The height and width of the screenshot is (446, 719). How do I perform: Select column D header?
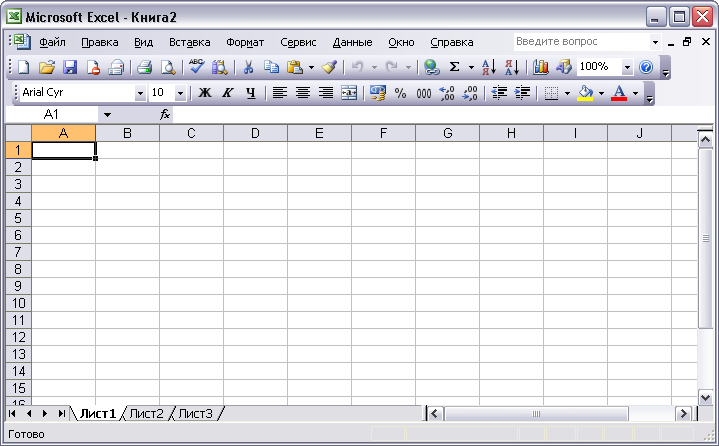(255, 133)
